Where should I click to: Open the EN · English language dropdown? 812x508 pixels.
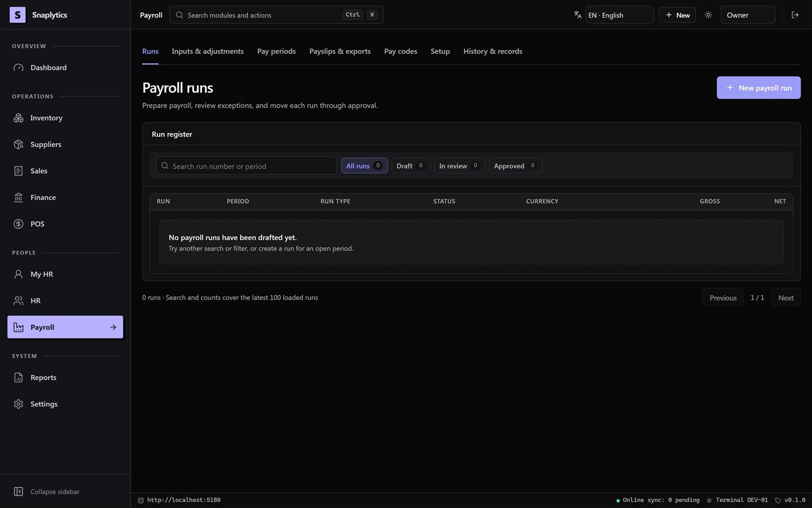(619, 15)
